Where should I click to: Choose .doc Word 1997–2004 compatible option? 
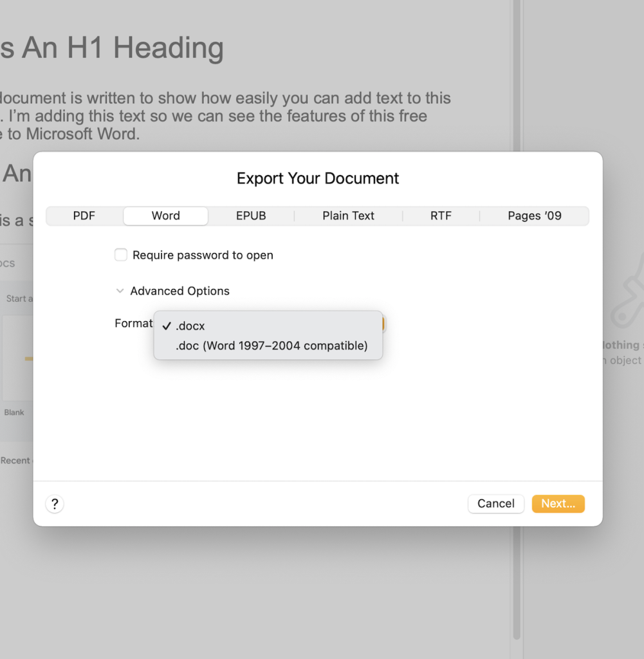(x=268, y=346)
